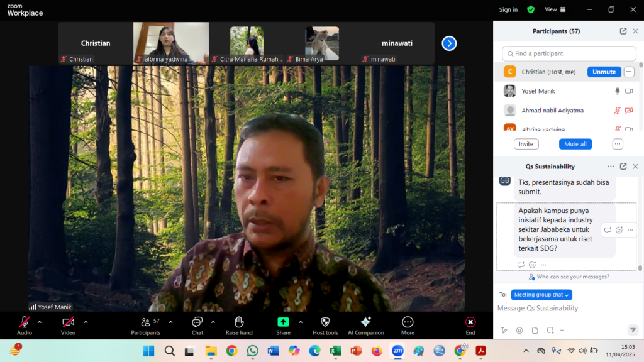Image resolution: width=644 pixels, height=362 pixels.
Task: Click the End meeting icon
Action: tap(470, 322)
